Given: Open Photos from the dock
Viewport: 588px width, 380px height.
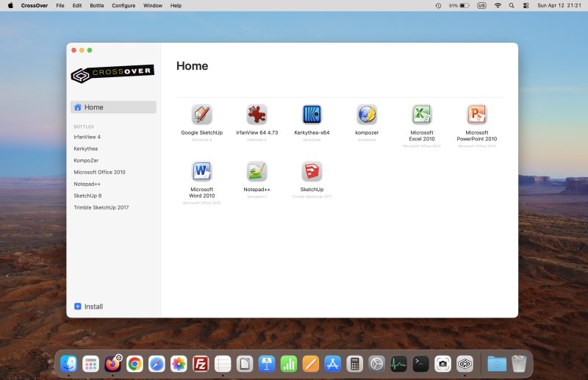Looking at the screenshot, I should pyautogui.click(x=179, y=364).
